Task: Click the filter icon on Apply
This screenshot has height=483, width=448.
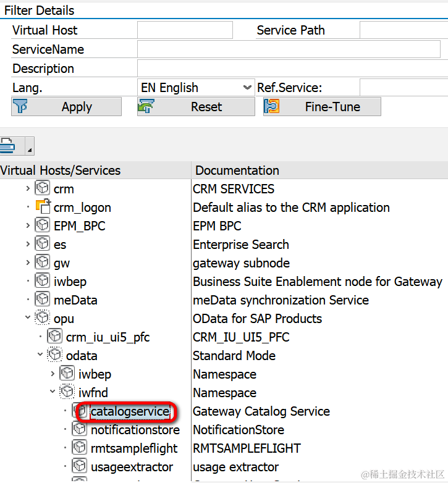Action: click(x=20, y=106)
